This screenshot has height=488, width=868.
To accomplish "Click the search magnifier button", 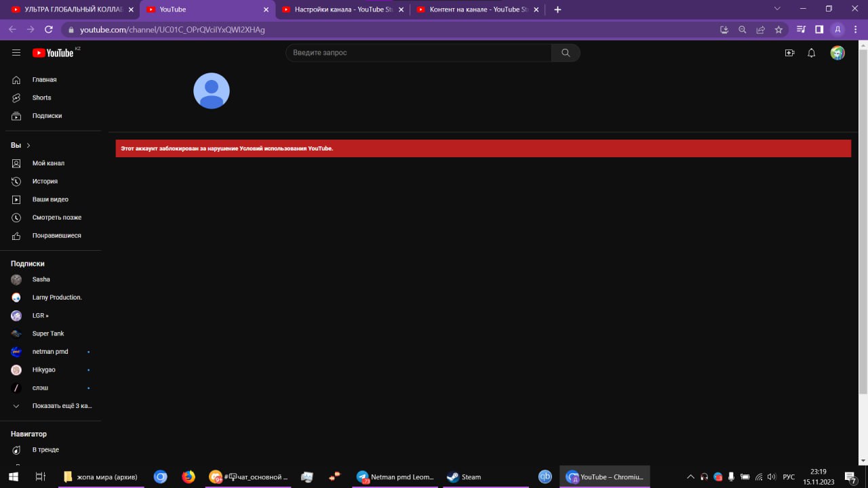I will pos(566,53).
